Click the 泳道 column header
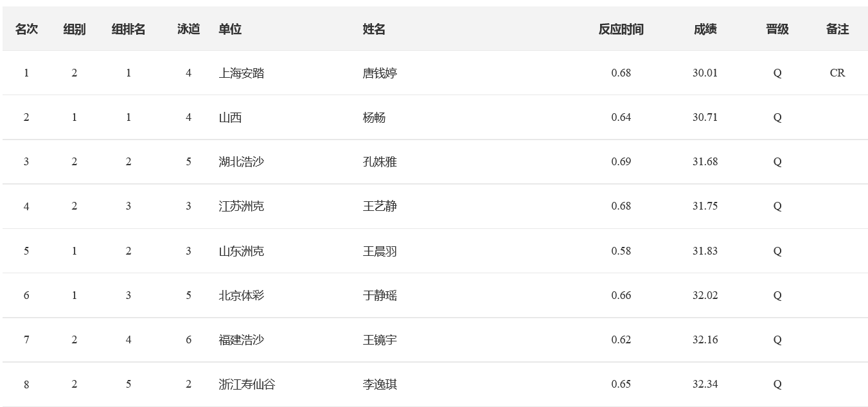This screenshot has height=407, width=868. (189, 29)
